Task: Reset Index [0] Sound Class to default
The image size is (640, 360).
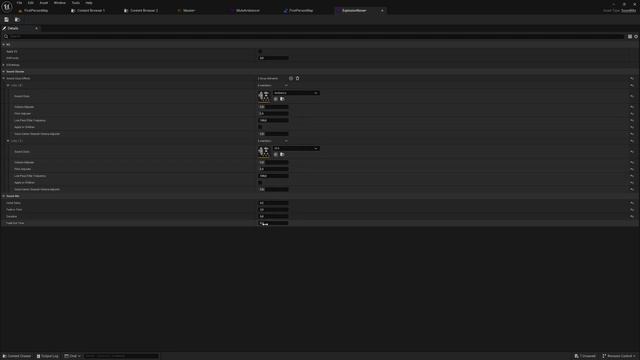Action: click(x=631, y=96)
